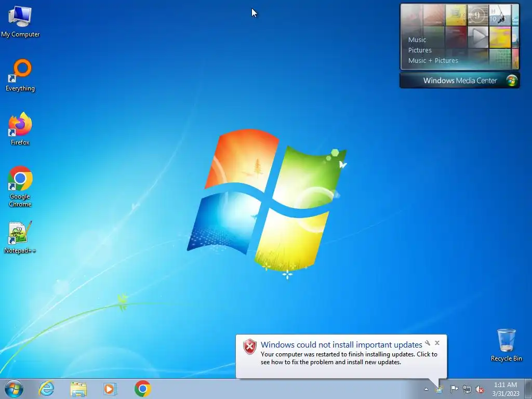Select the Google Chrome desktop shortcut
Screen dimensions: 532x399
[x=20, y=187]
